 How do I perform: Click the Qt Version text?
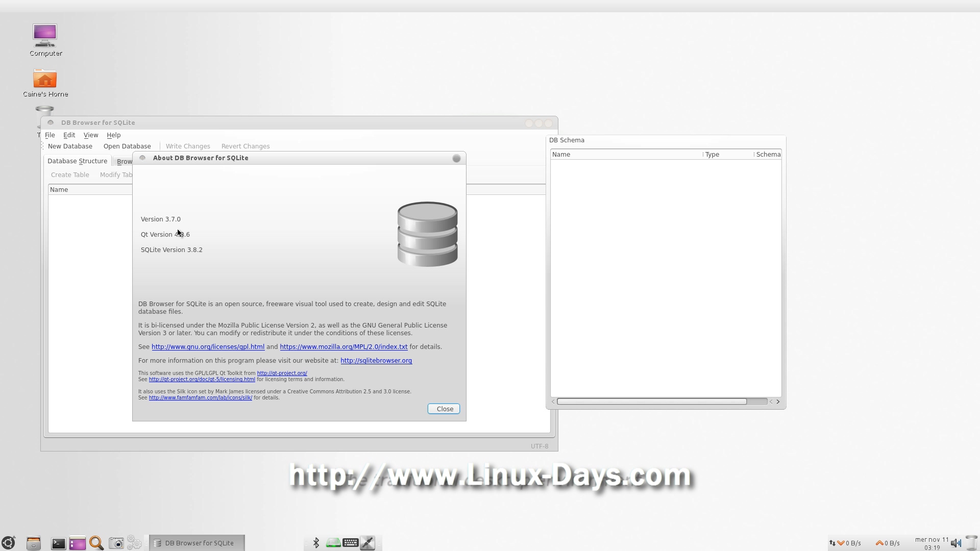coord(165,235)
